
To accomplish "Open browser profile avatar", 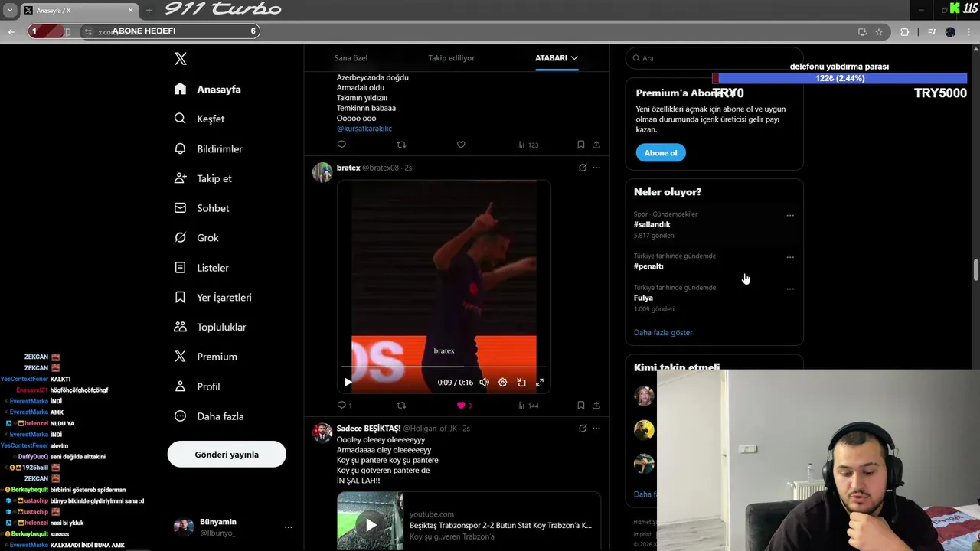I will (950, 31).
